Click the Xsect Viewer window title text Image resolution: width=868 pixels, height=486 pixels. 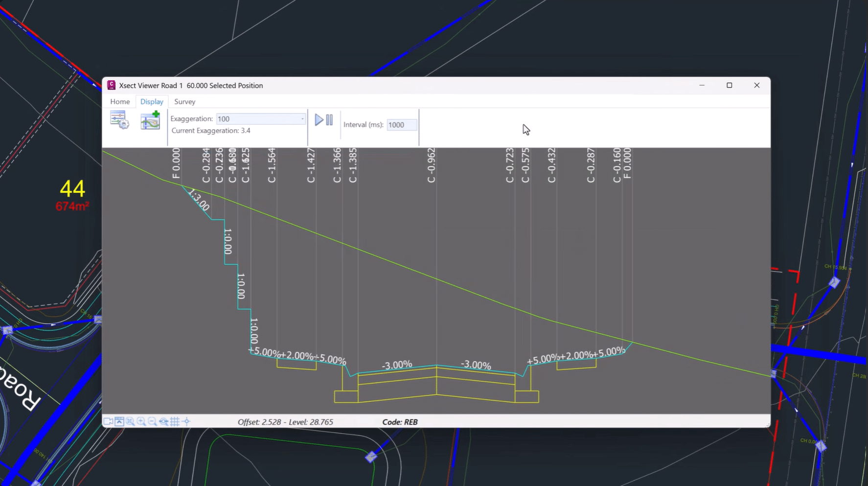coord(191,85)
